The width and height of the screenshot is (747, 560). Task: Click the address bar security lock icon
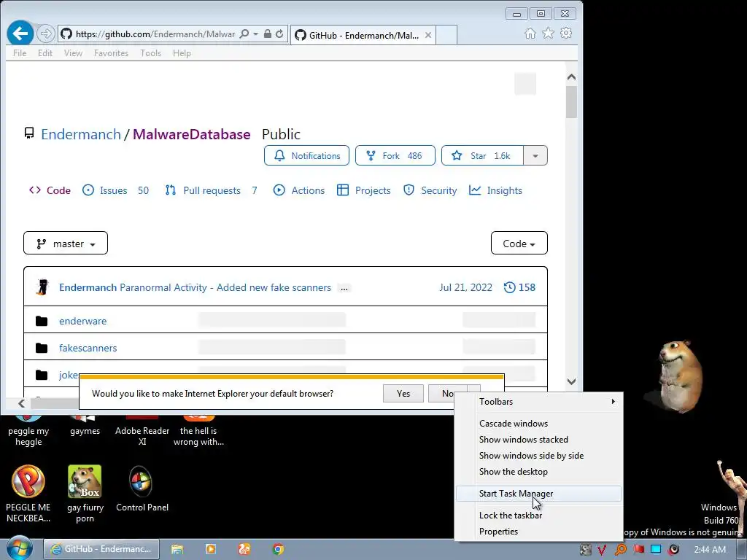click(x=267, y=34)
